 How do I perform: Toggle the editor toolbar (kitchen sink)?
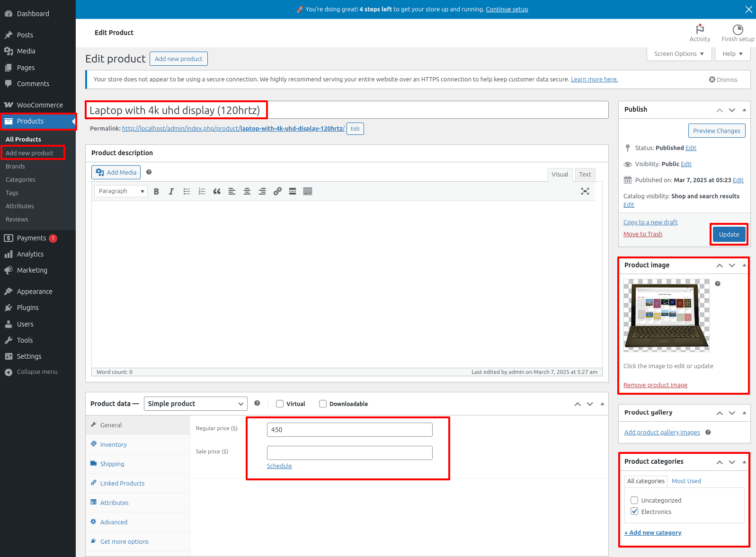[308, 191]
